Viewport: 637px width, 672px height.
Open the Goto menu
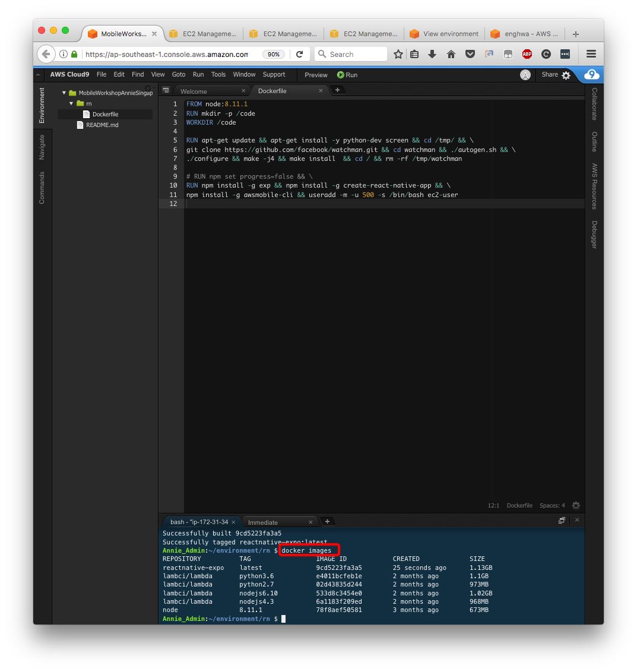point(178,75)
